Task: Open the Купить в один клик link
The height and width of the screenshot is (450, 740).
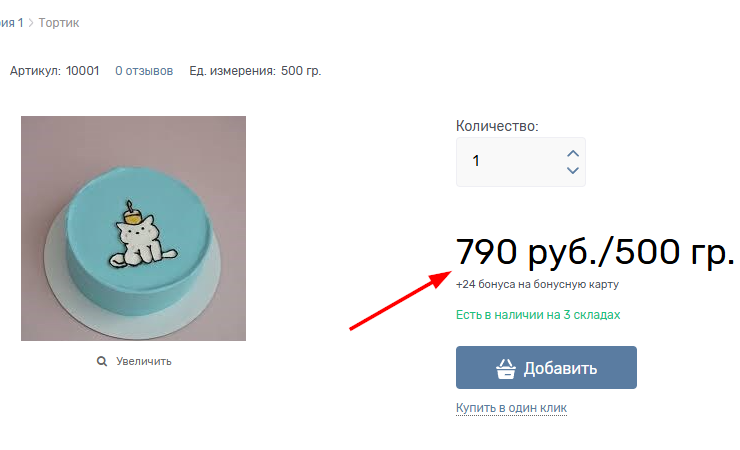Action: pos(511,408)
